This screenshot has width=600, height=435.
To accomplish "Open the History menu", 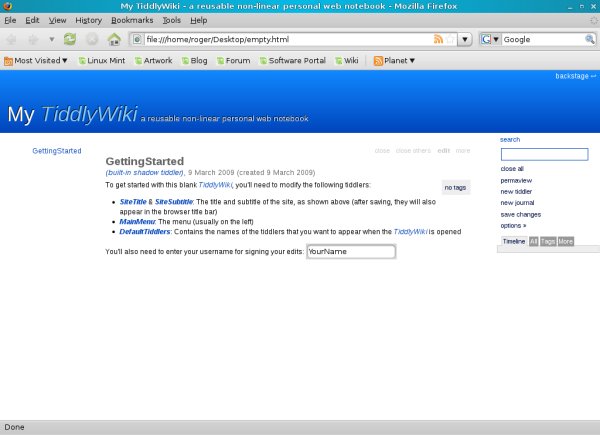I will click(88, 20).
